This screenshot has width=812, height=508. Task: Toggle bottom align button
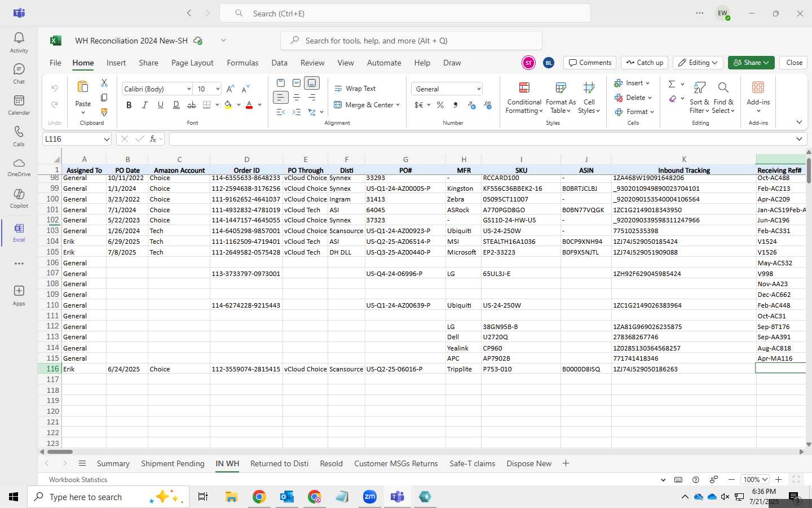(312, 83)
